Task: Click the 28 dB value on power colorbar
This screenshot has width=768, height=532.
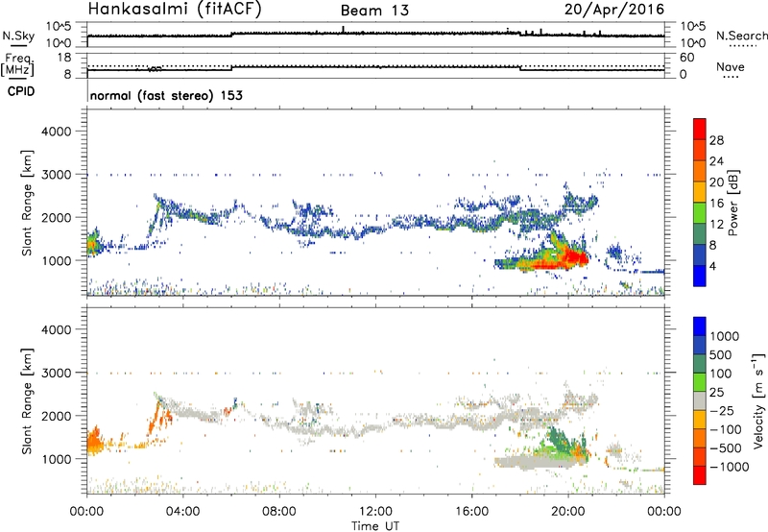Action: [x=716, y=140]
